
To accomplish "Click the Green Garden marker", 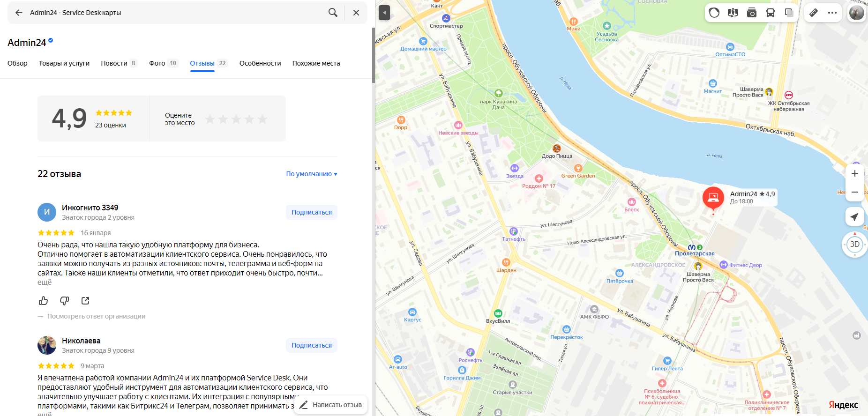I will click(578, 168).
